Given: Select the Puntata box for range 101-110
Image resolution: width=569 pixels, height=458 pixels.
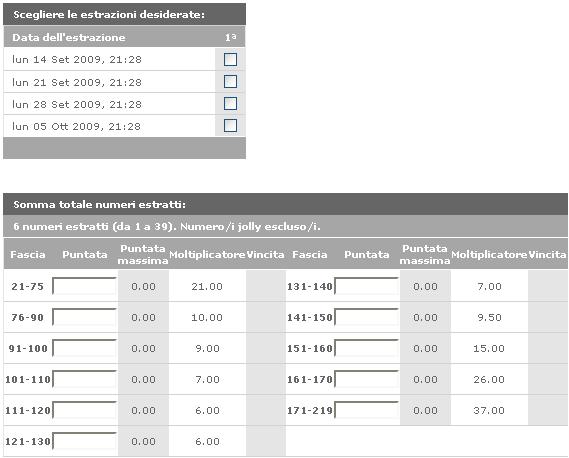Looking at the screenshot, I should click(85, 379).
